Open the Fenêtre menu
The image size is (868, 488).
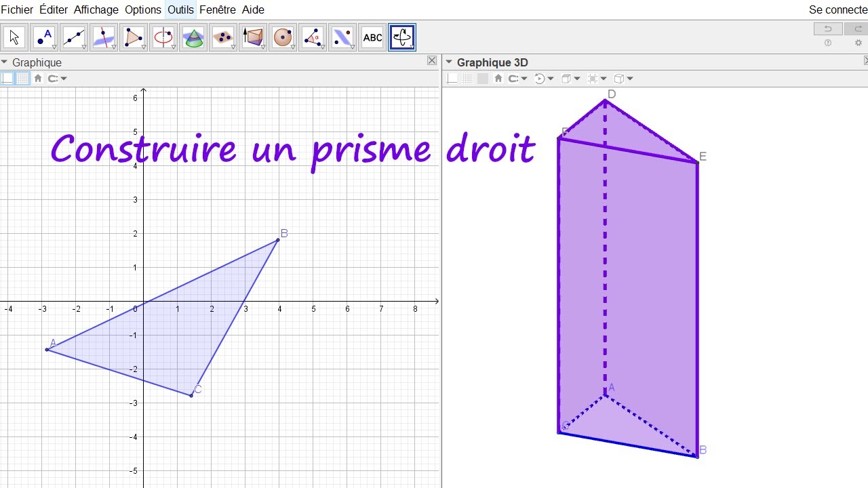[x=218, y=9]
